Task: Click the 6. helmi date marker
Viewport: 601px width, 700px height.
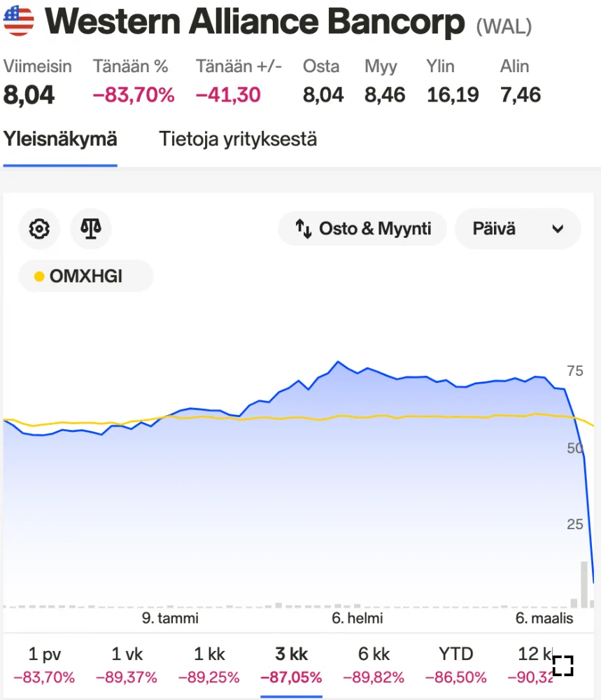Action: click(x=357, y=619)
